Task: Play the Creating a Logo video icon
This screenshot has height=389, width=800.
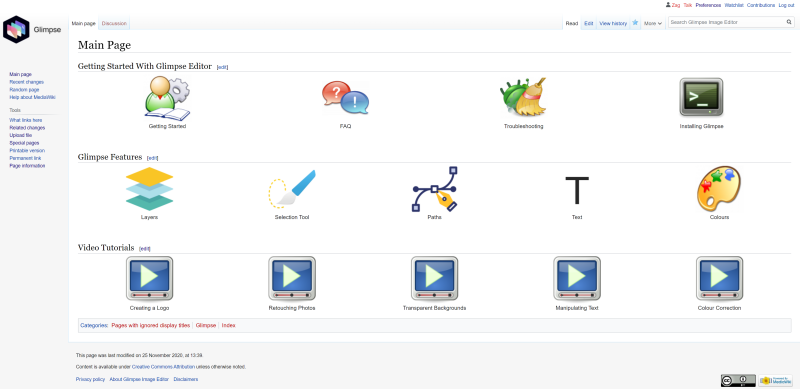Action: click(x=149, y=279)
